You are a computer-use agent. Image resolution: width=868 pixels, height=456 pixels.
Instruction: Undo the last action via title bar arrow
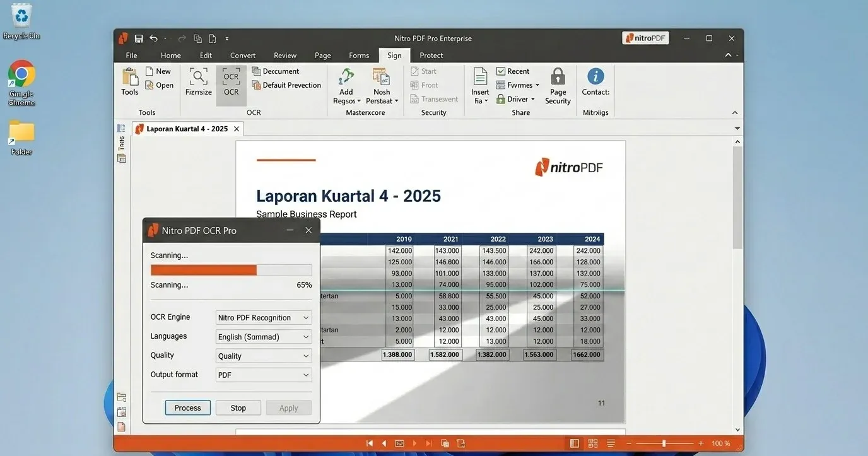click(153, 38)
